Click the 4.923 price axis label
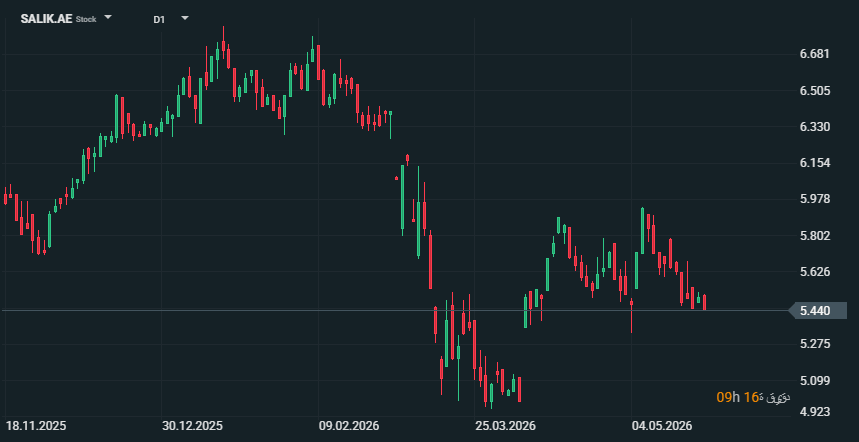Viewport: 859px width, 442px height. click(x=815, y=411)
